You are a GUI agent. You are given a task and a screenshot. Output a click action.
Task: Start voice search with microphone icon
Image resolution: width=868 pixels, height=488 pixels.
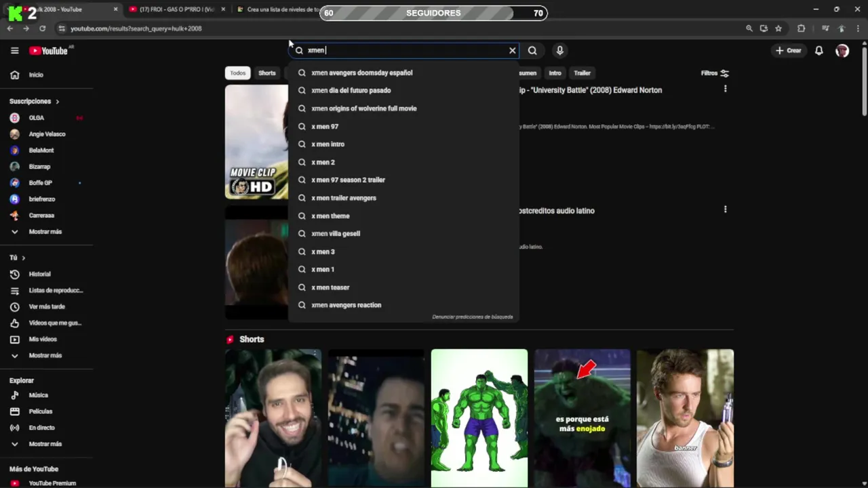pyautogui.click(x=559, y=50)
